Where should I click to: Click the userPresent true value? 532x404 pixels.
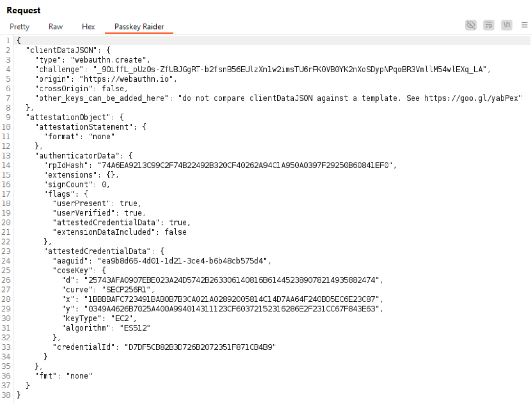tap(128, 204)
